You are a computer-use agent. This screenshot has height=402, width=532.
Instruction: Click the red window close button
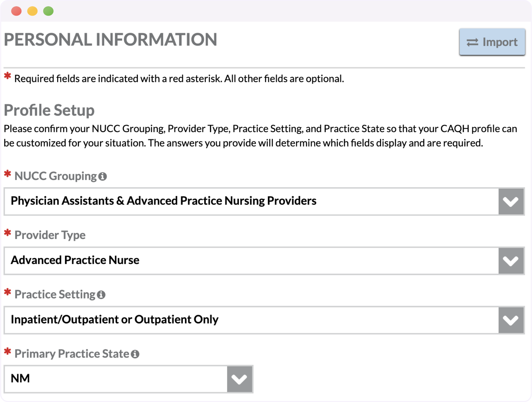[x=16, y=11]
